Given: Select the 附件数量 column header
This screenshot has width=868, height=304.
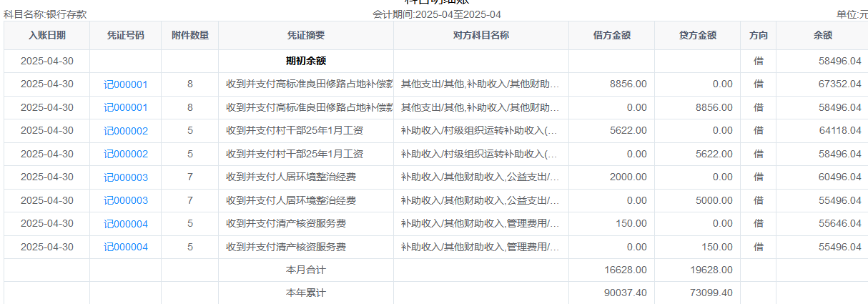Looking at the screenshot, I should (x=190, y=35).
